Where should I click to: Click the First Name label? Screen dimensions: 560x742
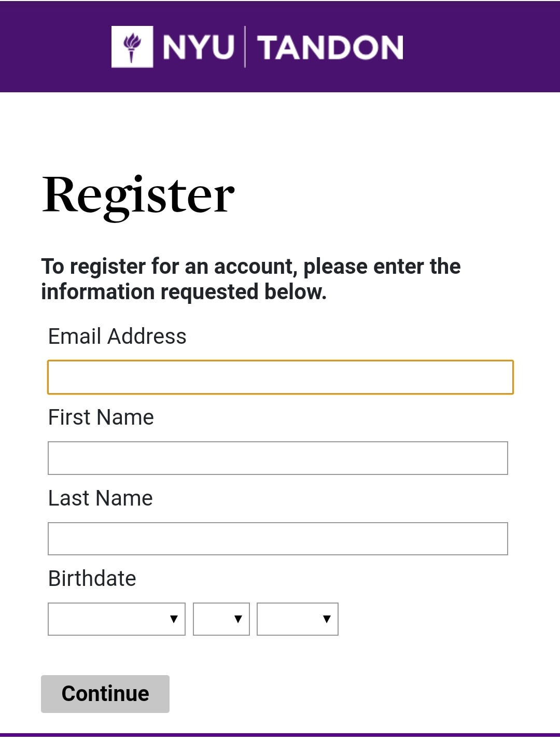click(x=101, y=417)
